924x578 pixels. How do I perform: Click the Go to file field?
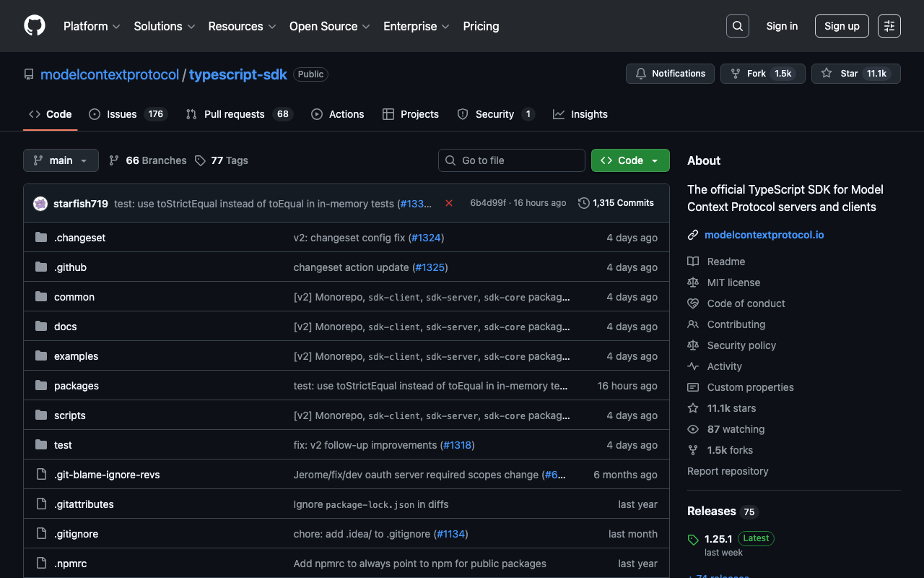tap(511, 160)
